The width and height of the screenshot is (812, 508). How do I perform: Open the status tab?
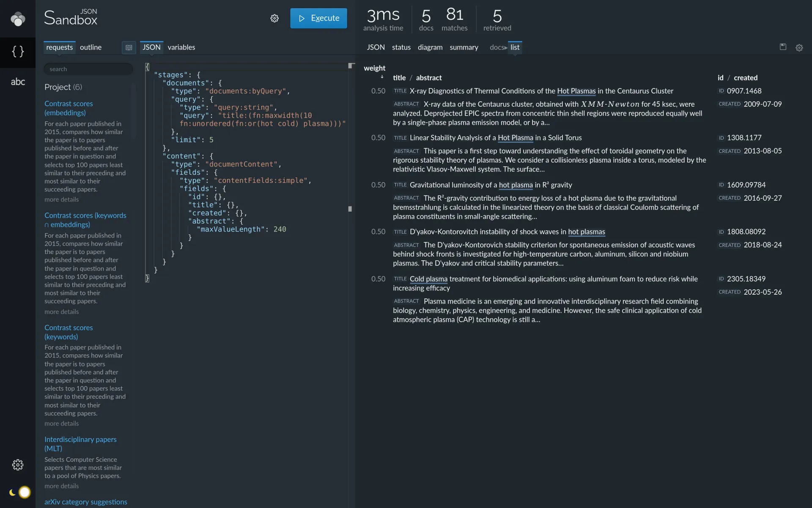tap(401, 47)
